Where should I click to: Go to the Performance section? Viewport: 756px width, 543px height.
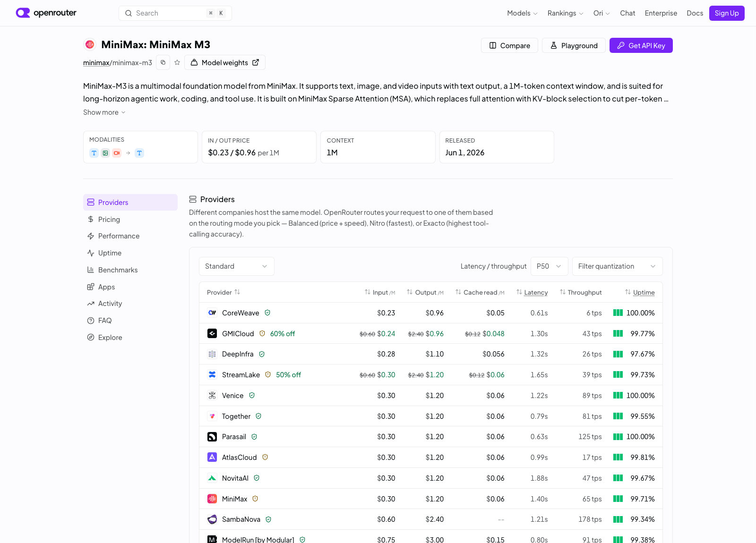[x=130, y=236]
